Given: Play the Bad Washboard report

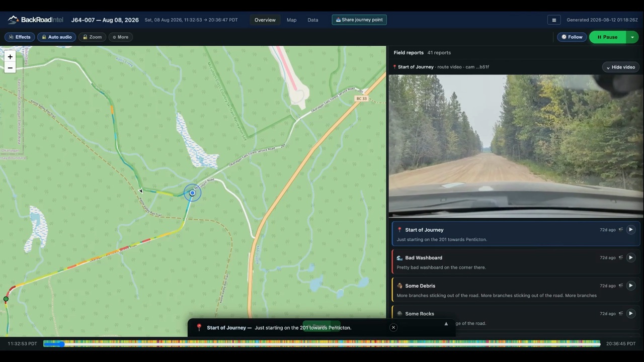Looking at the screenshot, I should tap(630, 257).
